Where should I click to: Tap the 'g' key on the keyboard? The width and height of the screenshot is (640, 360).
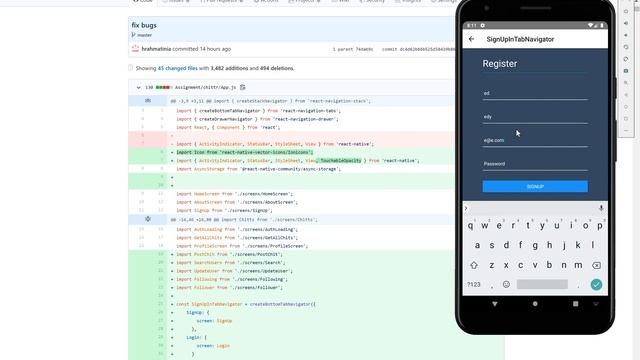pos(535,245)
